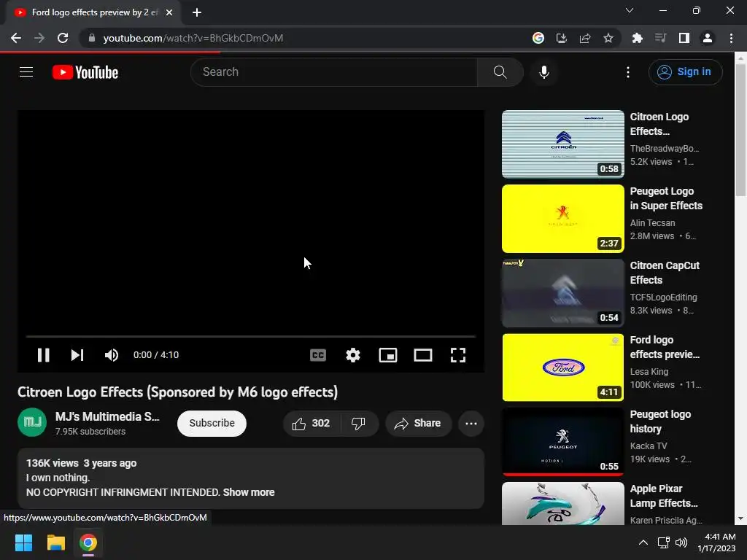Screen dimensions: 747x560
Task: Go back in browser
Action: 16,38
